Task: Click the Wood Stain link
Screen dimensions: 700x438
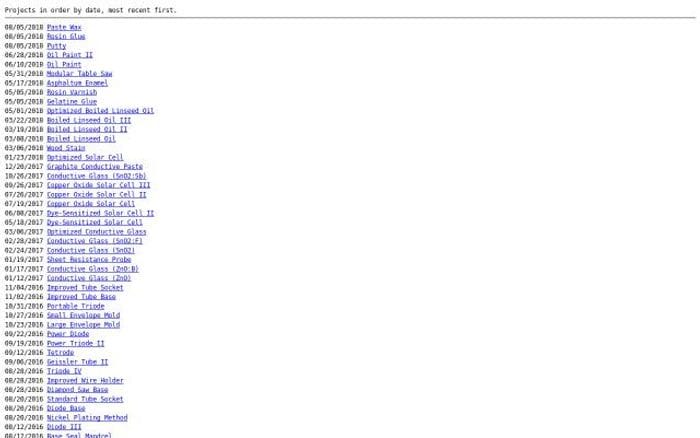Action: [66, 148]
